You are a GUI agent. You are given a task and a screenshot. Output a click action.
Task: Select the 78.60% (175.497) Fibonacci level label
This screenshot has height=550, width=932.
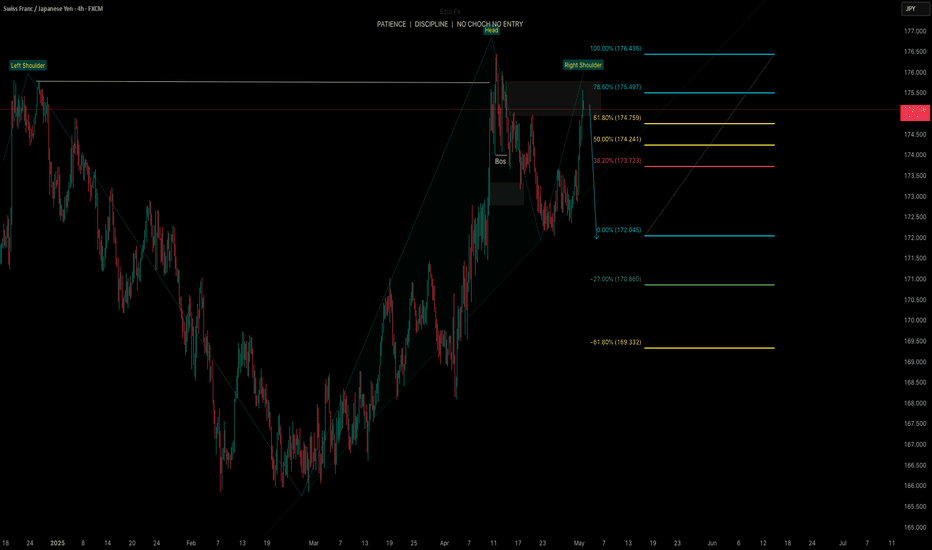(x=617, y=87)
